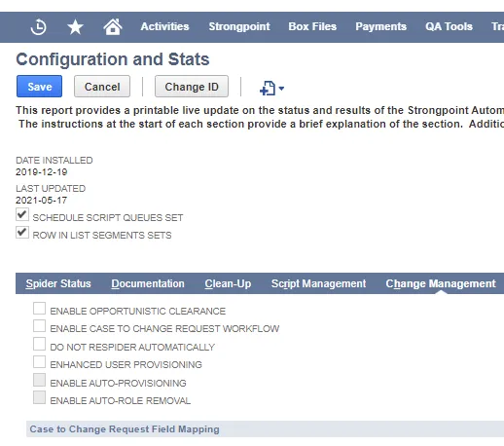Viewport: 504px width, 446px height.
Task: Enable Case to Change Request Workflow checkbox
Action: 39,326
